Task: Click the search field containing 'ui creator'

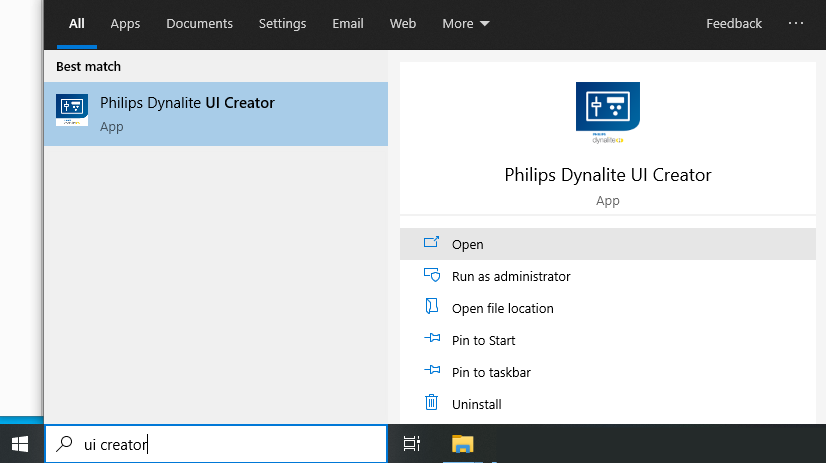Action: [216, 444]
